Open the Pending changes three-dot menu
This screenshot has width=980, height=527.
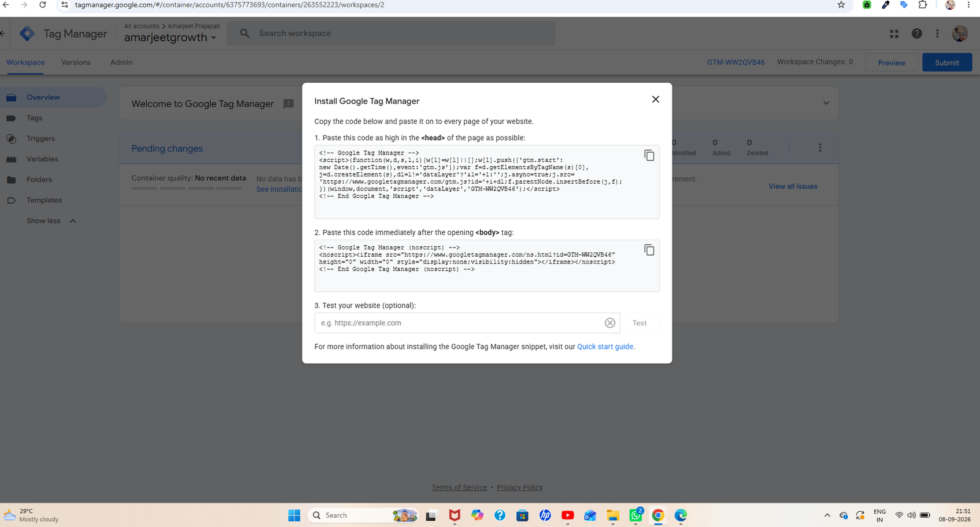tap(820, 148)
